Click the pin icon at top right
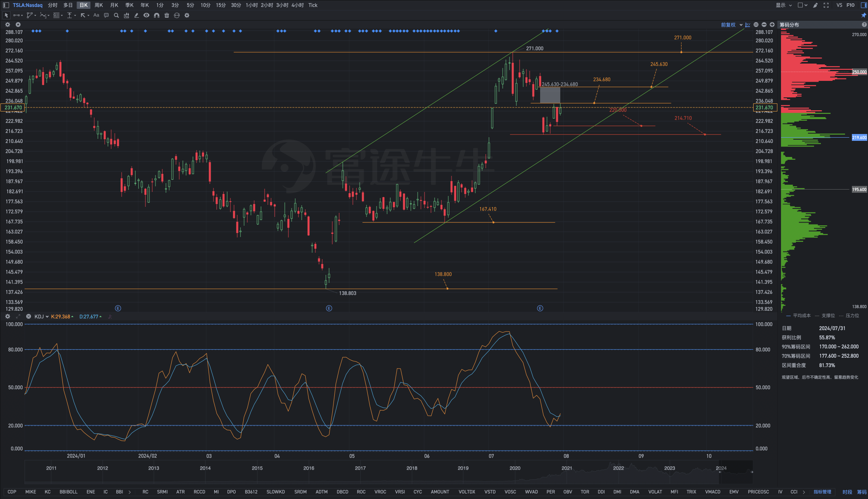The image size is (868, 499). pyautogui.click(x=864, y=15)
